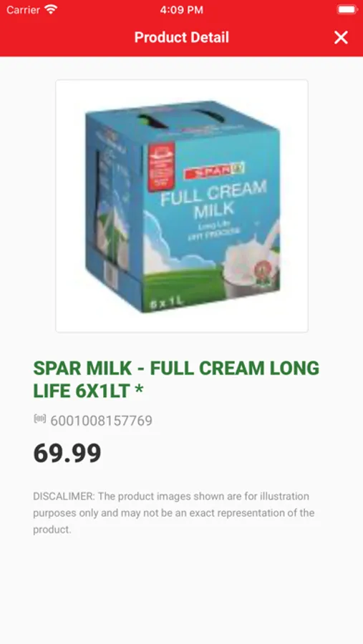This screenshot has width=363, height=644.
Task: Tap the SPAR MILK - FULL CREAM LONG LIFE title
Action: pyautogui.click(x=176, y=379)
